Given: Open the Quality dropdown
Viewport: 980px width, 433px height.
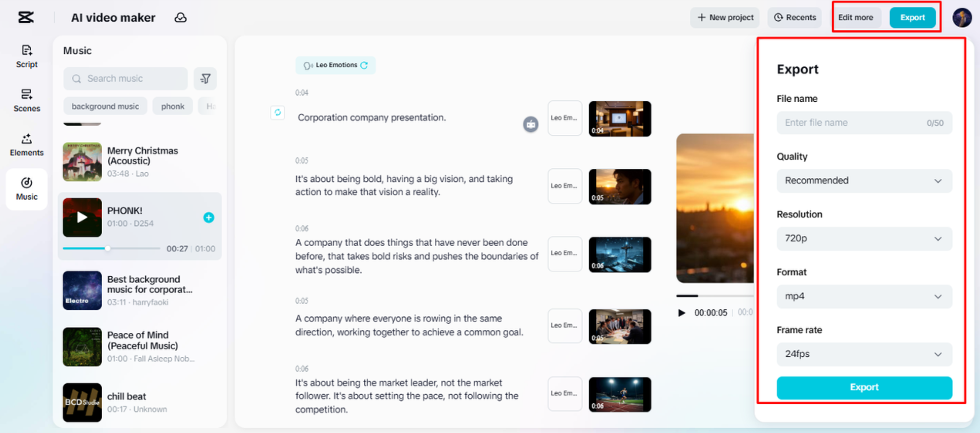Looking at the screenshot, I should [864, 181].
